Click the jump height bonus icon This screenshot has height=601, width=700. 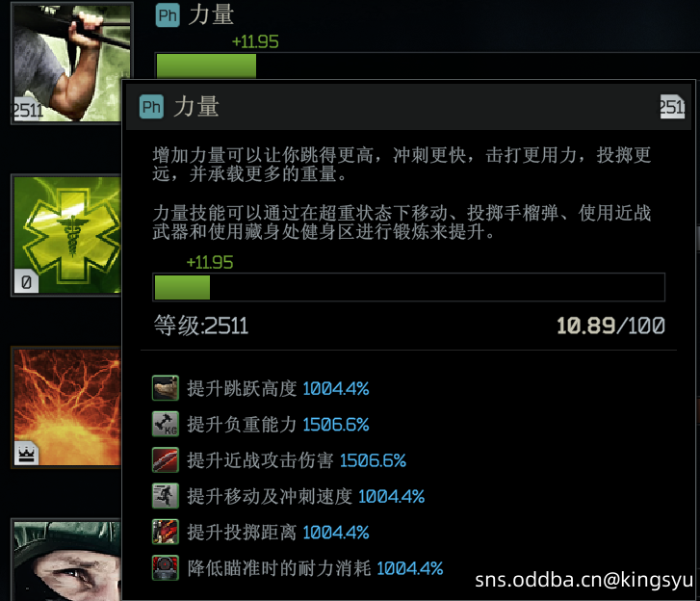(166, 387)
